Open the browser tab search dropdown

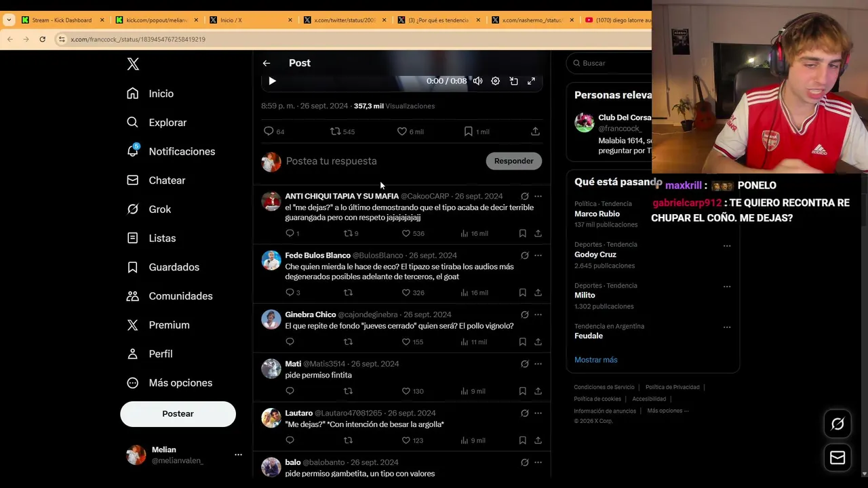coord(9,20)
